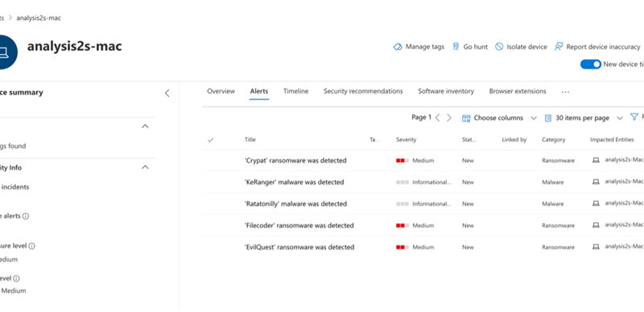The image size is (644, 312).
Task: Click info icon next to risk level
Action: [x=16, y=279]
